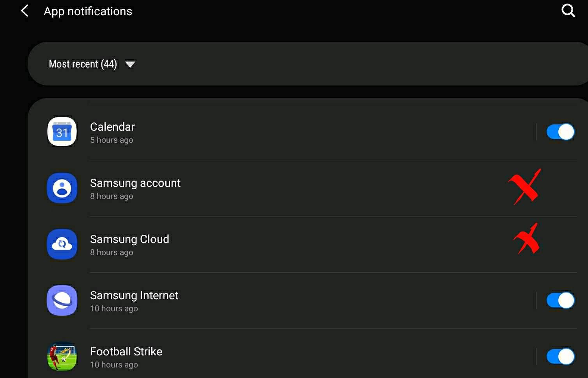Open the Football Strike notification entry
Image resolution: width=588 pixels, height=378 pixels.
(234, 356)
